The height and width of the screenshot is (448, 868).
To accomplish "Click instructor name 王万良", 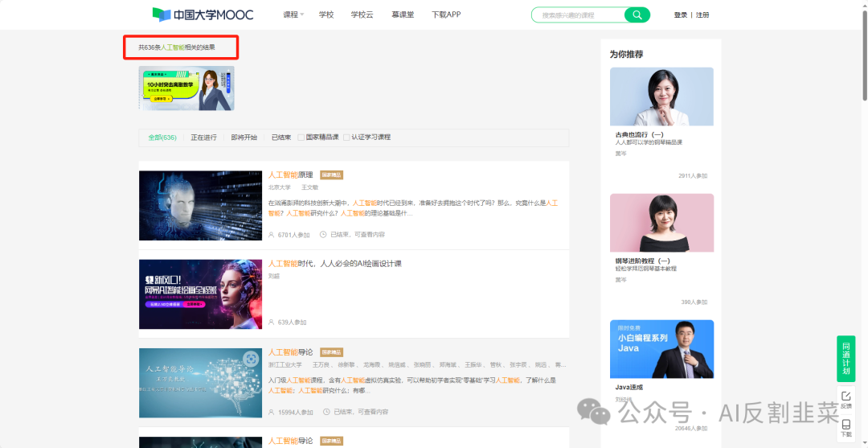I will point(321,365).
